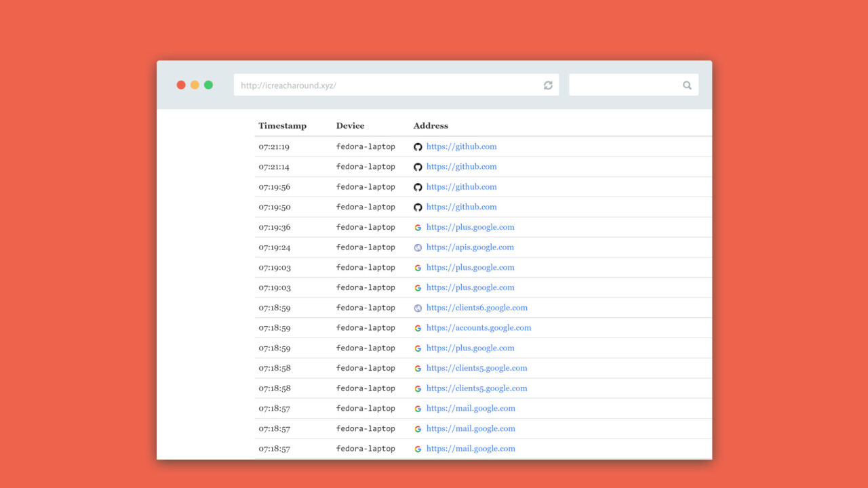Open the https://github.com link at 07:21:19
Screen dimensions: 868x488
pos(461,146)
